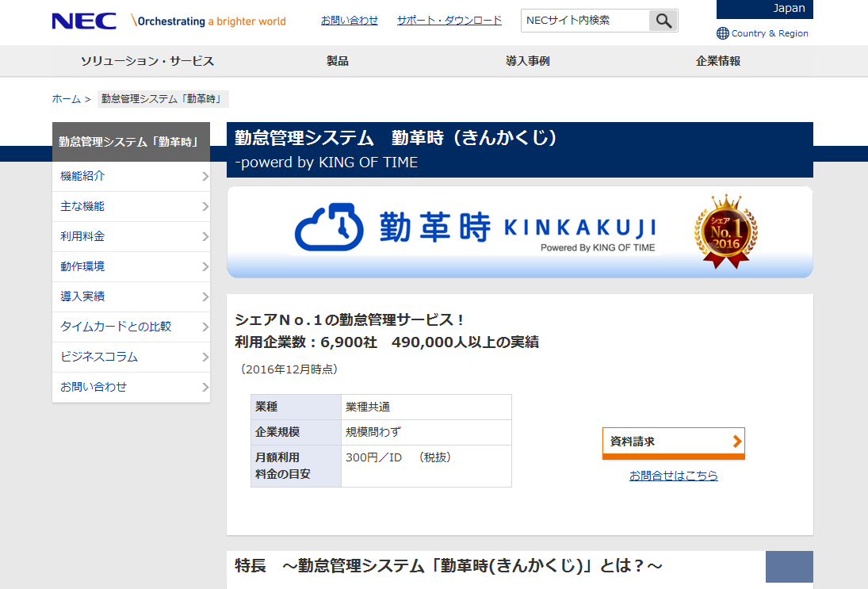Select お問い合わせ in the sidebar

coord(132,387)
